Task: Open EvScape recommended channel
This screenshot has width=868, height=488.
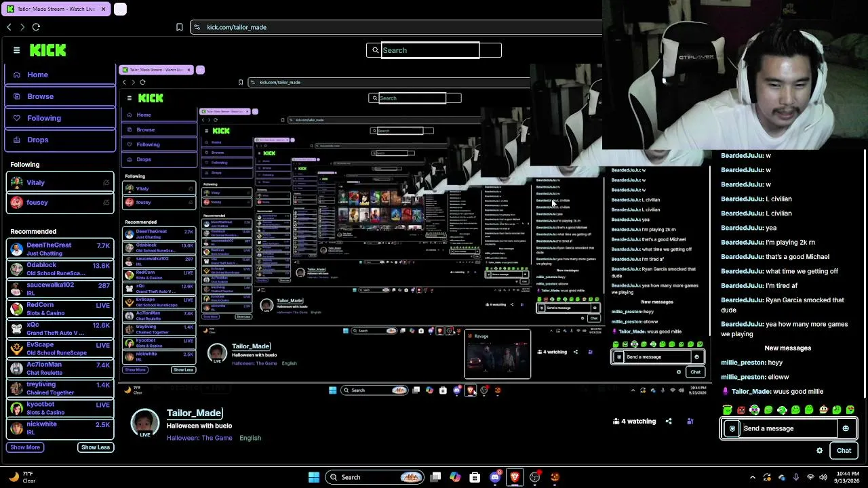Action: tap(60, 348)
